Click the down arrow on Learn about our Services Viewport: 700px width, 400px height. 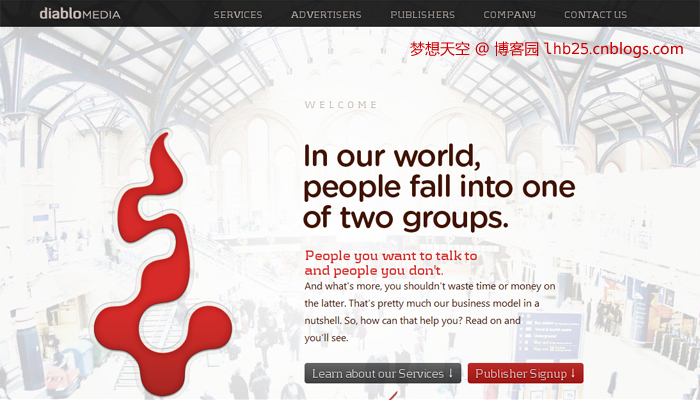451,373
